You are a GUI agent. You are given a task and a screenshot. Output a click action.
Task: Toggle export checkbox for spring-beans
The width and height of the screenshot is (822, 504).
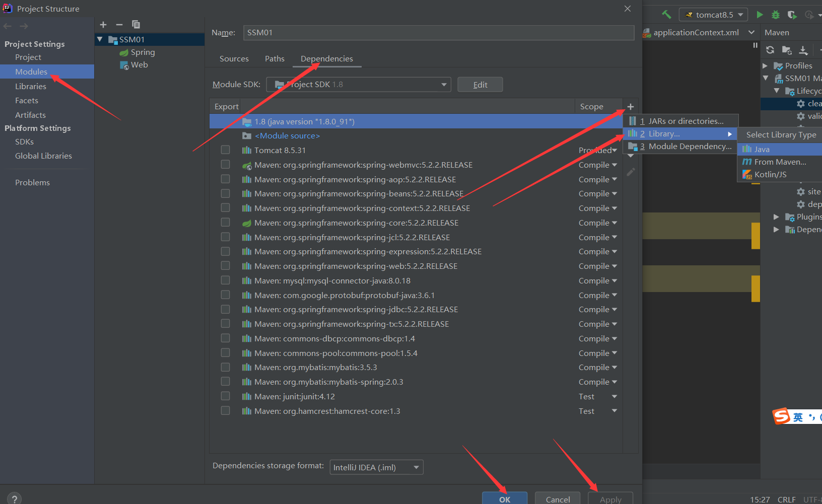point(225,193)
